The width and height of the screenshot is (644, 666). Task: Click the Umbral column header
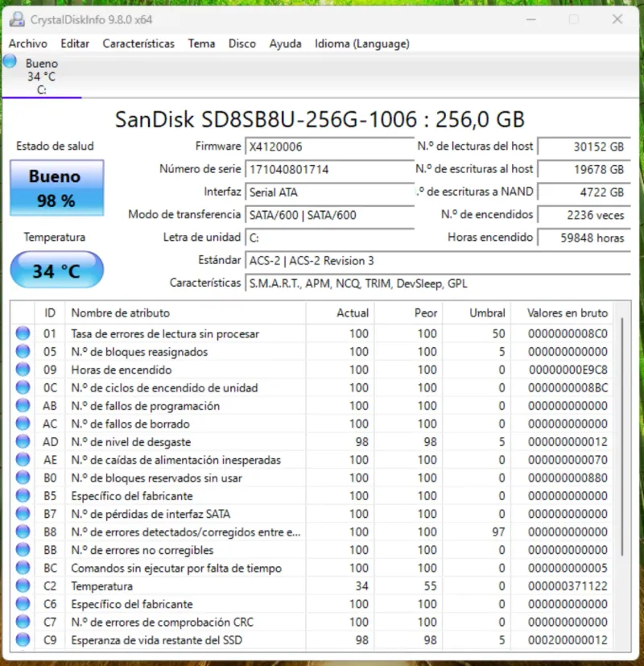click(x=477, y=313)
